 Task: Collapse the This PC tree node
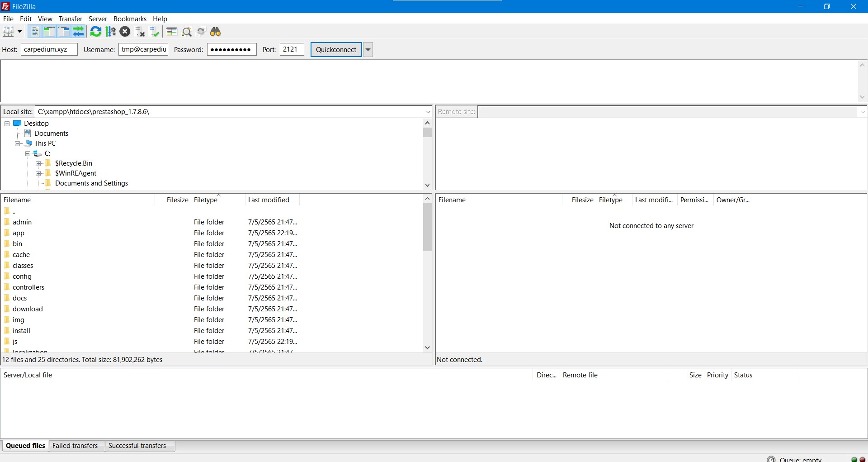(18, 143)
